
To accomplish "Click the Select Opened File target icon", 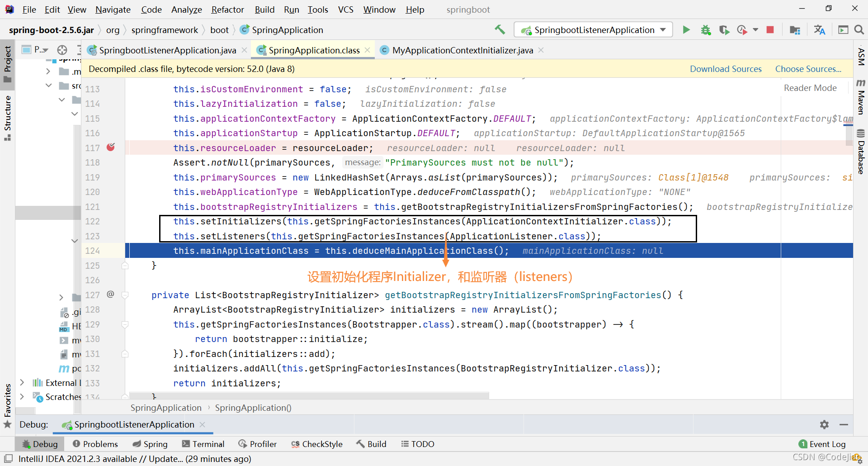I will [62, 50].
